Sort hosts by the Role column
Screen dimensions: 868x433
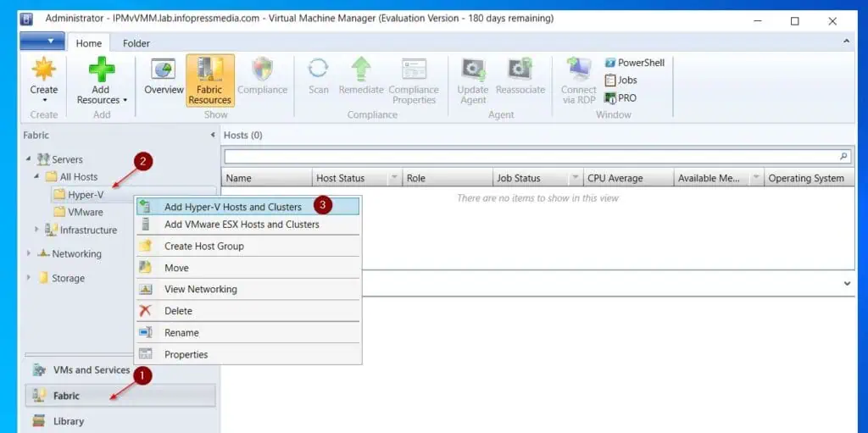tap(448, 178)
